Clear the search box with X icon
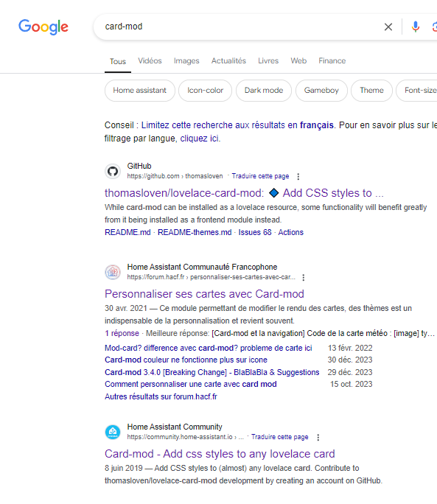Screen dimensions: 437x504 pos(388,27)
